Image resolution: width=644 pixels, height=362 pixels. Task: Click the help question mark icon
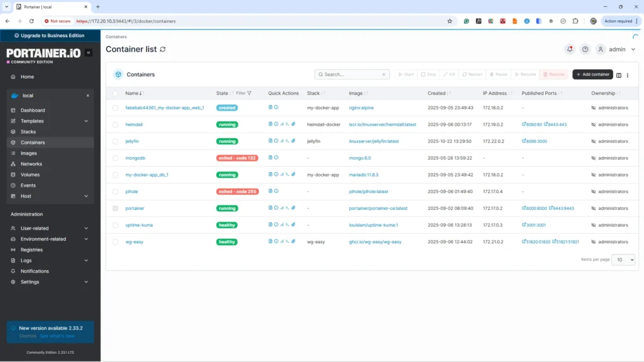pos(586,49)
